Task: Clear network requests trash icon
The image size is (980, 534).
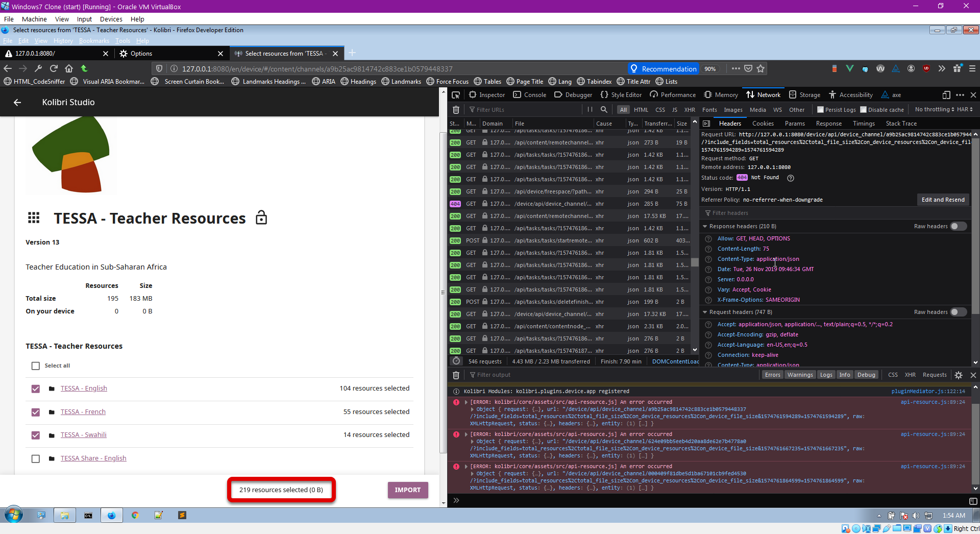Action: click(456, 110)
